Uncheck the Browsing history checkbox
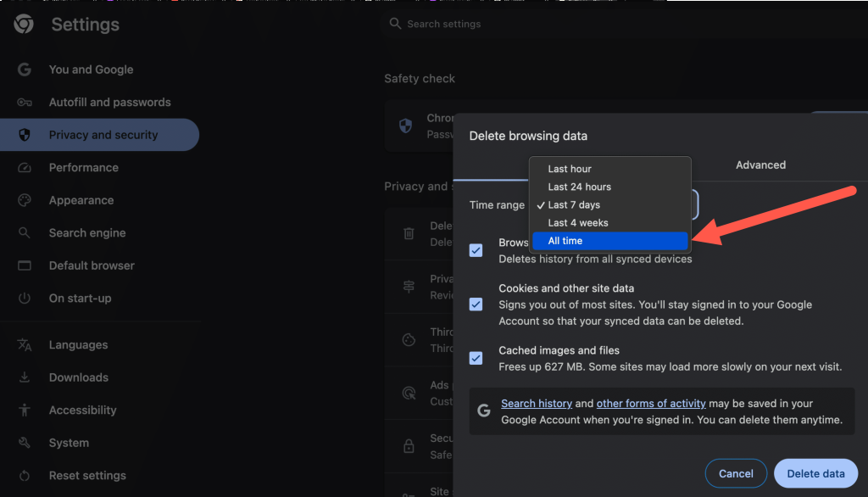This screenshot has height=497, width=868. [x=476, y=250]
